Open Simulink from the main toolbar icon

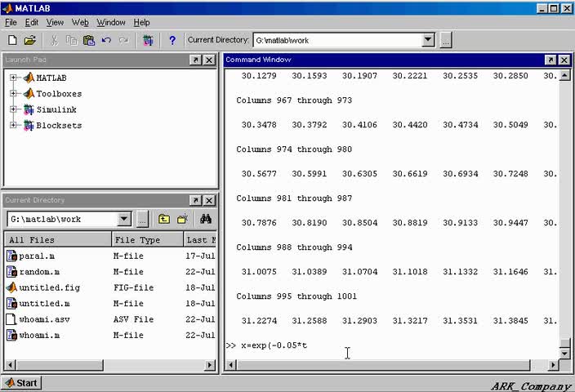tap(148, 40)
